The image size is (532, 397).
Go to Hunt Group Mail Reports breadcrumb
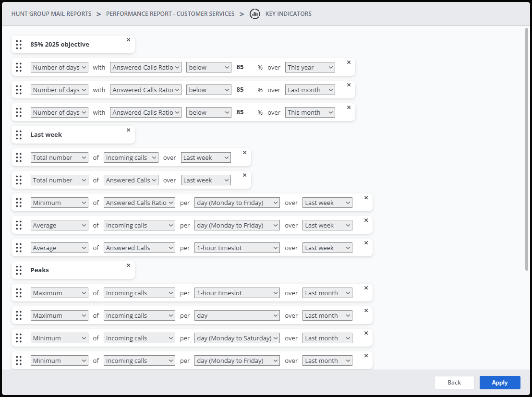click(x=51, y=14)
